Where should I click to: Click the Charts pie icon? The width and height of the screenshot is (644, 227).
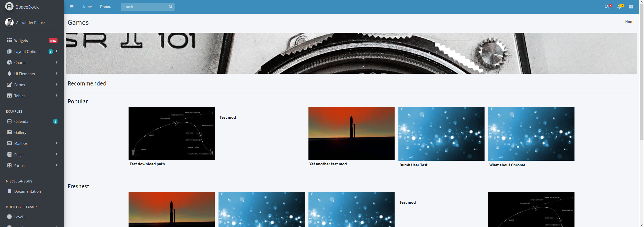click(9, 62)
